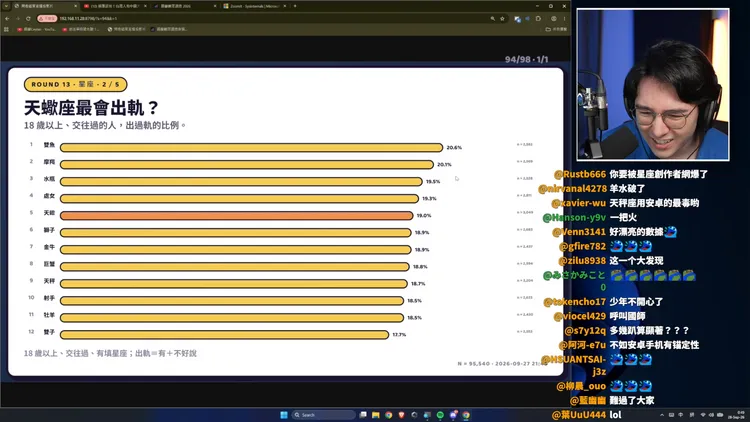Click the 雙子 bar showing 17.7%

(224, 335)
